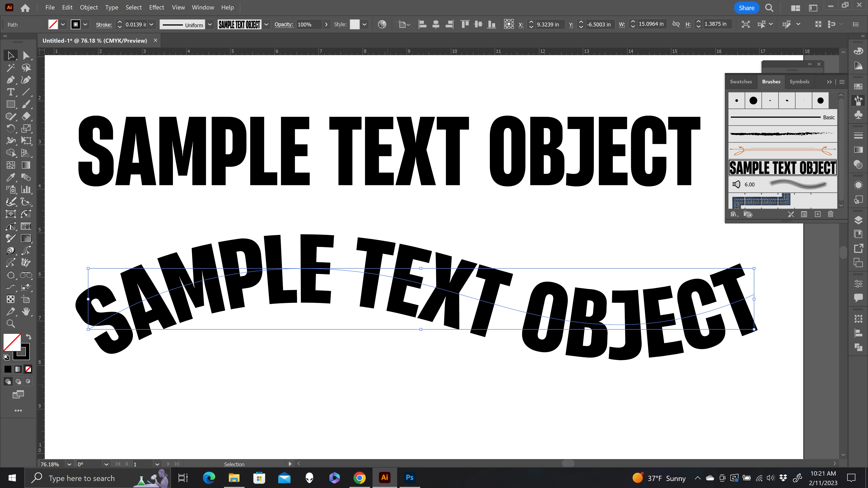Select the SAMPLE TEXT OBJECT brush thumbnail

click(782, 168)
